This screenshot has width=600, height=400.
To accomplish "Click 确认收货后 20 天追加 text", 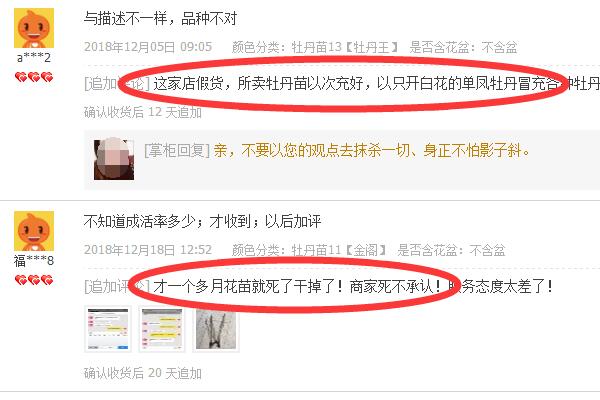I will (x=143, y=372).
